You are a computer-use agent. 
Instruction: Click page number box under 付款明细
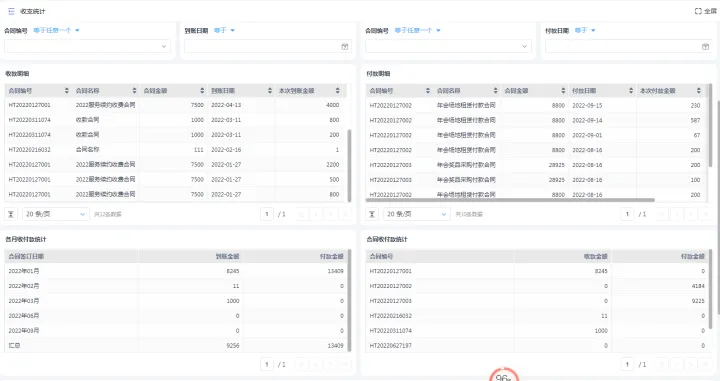coord(627,214)
